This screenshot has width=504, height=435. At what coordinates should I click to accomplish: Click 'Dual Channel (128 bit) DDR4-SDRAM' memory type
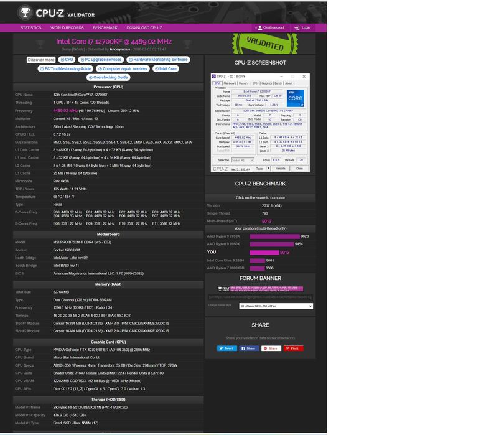pos(83,300)
